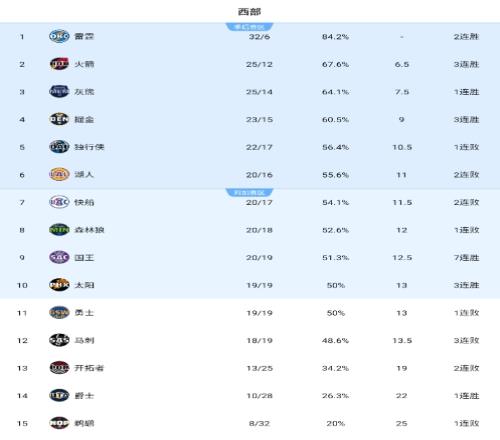Screen dimensions: 500x440
Task: Click the playoff zone badge above rank 1
Action: (250, 27)
